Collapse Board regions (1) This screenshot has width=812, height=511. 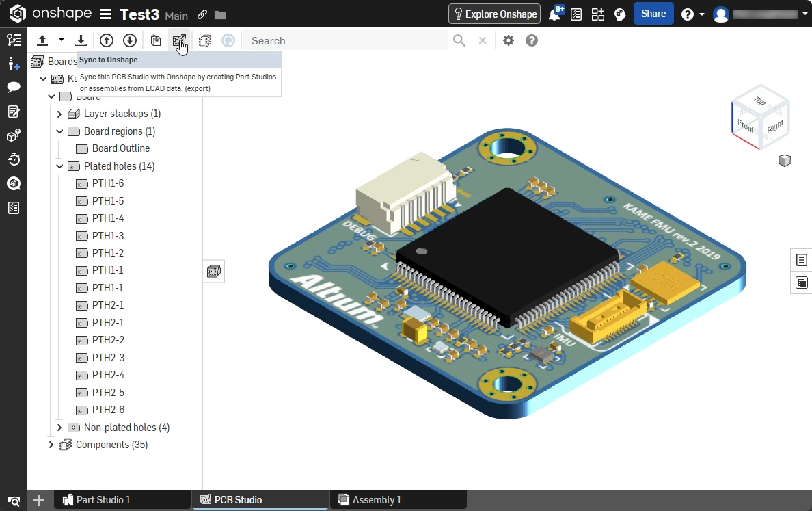click(x=59, y=131)
